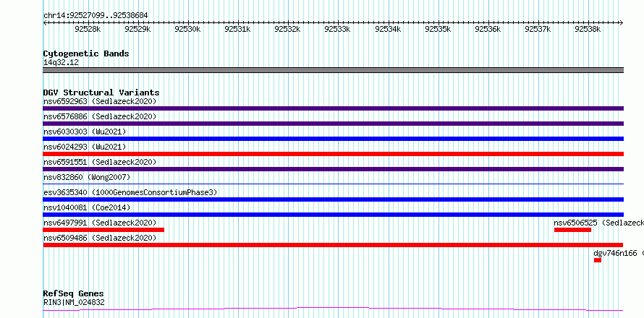
Task: Click the Cytogenetic Bands track title
Action: (x=86, y=53)
